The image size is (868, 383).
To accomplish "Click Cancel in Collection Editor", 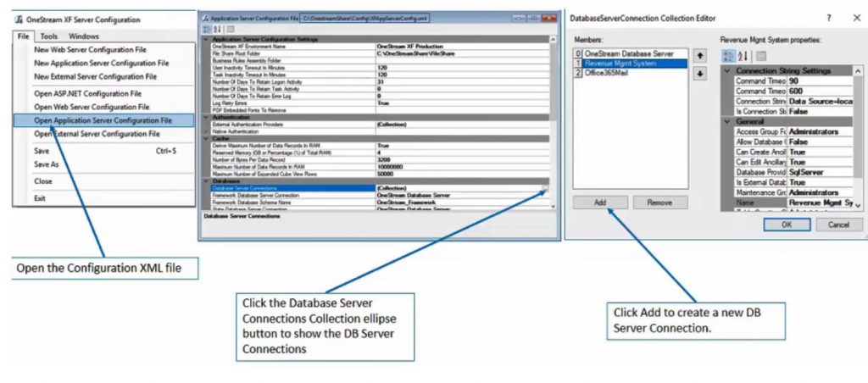I will (x=838, y=225).
